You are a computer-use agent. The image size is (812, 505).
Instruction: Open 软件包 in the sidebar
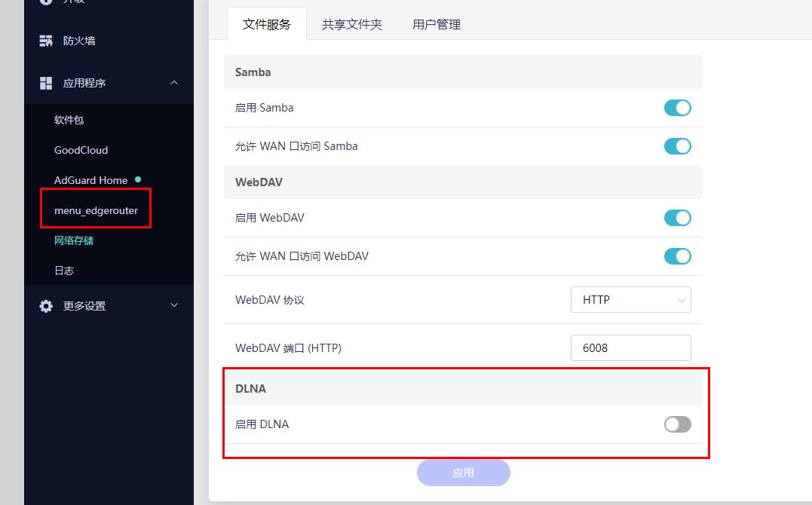point(69,120)
